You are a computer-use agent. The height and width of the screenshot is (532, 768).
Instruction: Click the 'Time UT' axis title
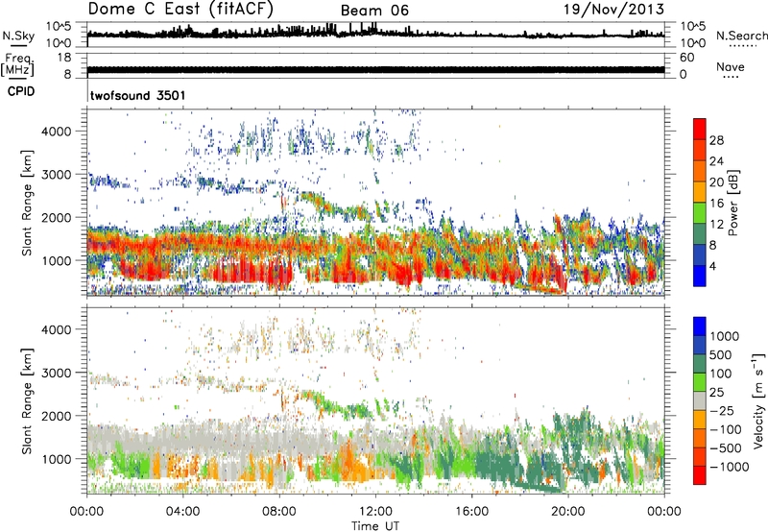click(375, 526)
